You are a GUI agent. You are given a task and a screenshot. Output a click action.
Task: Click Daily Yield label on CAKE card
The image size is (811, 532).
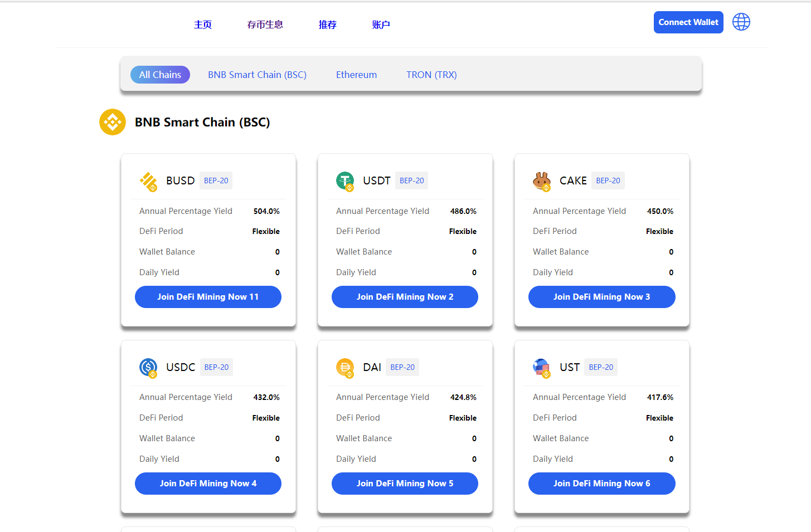coord(553,272)
